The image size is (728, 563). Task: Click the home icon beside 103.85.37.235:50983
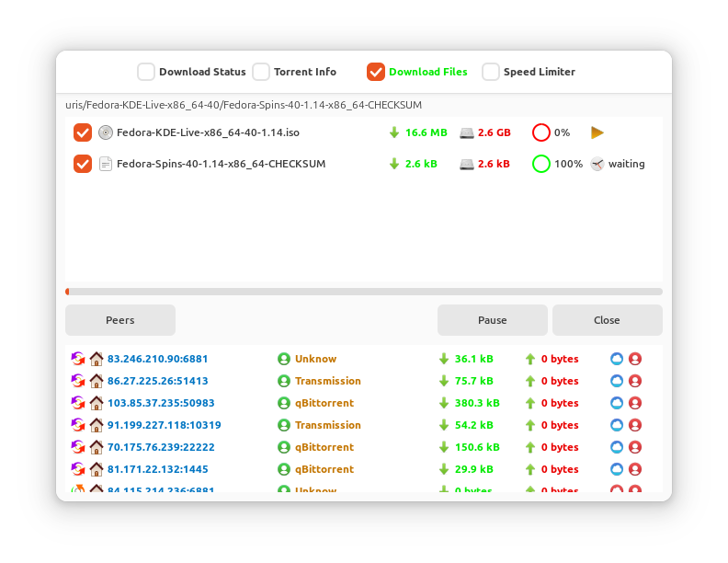tap(97, 403)
